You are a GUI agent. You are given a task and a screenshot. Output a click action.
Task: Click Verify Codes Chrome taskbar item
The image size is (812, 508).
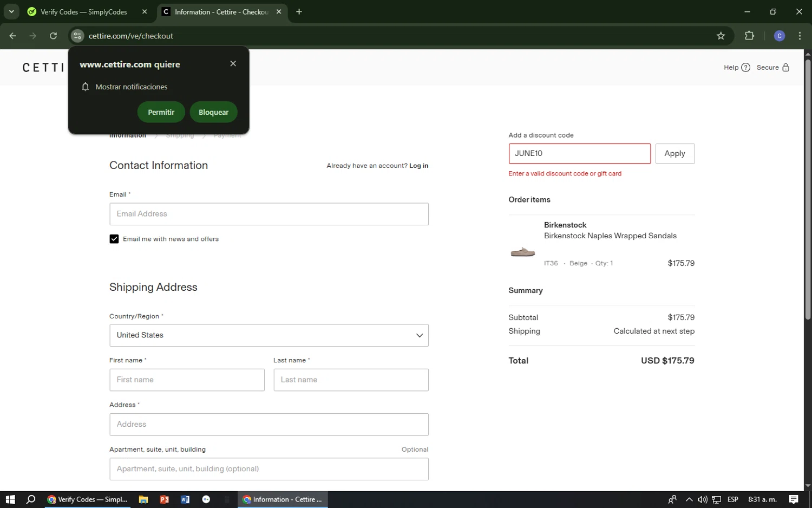88,499
